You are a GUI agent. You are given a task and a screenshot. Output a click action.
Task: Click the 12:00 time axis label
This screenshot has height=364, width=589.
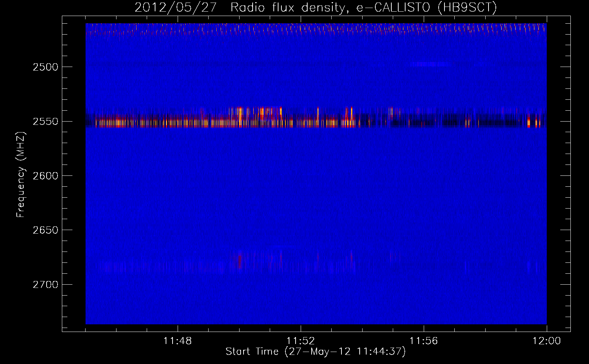tap(547, 341)
